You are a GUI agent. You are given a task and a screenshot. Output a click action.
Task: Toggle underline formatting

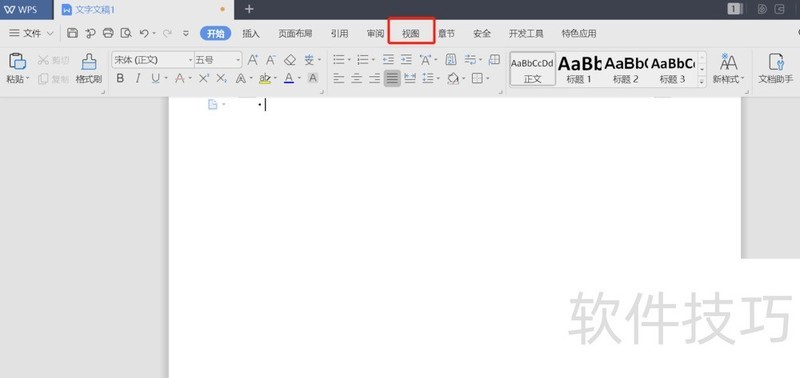pos(155,79)
